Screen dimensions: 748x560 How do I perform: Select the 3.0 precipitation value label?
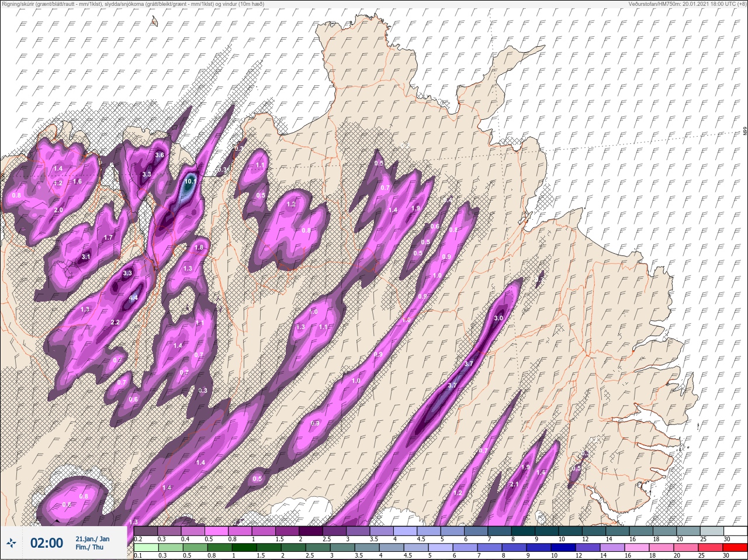click(x=498, y=318)
